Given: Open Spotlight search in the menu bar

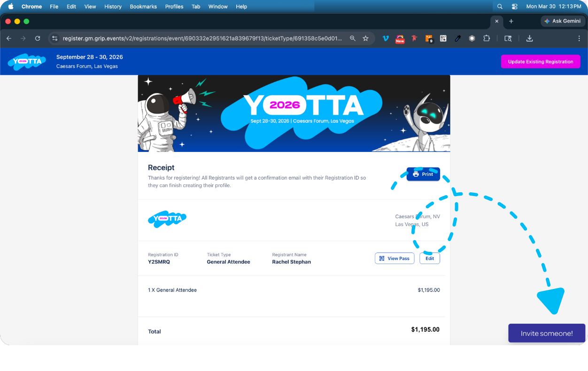Looking at the screenshot, I should 500,7.
